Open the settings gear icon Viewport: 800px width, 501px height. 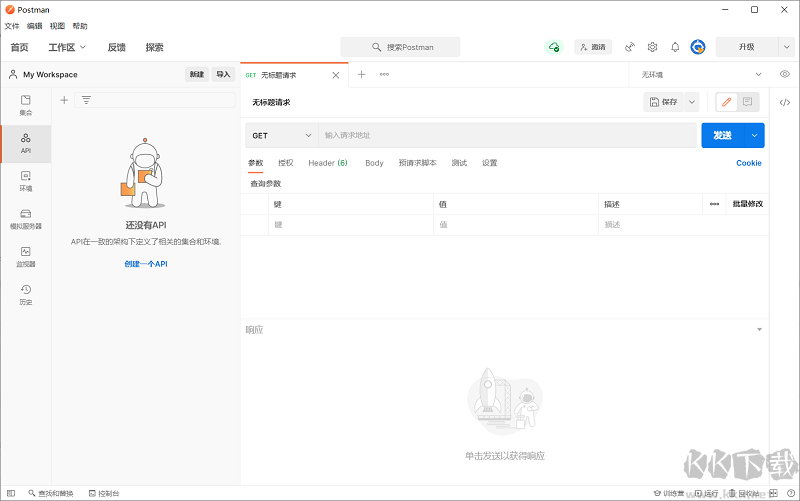652,47
